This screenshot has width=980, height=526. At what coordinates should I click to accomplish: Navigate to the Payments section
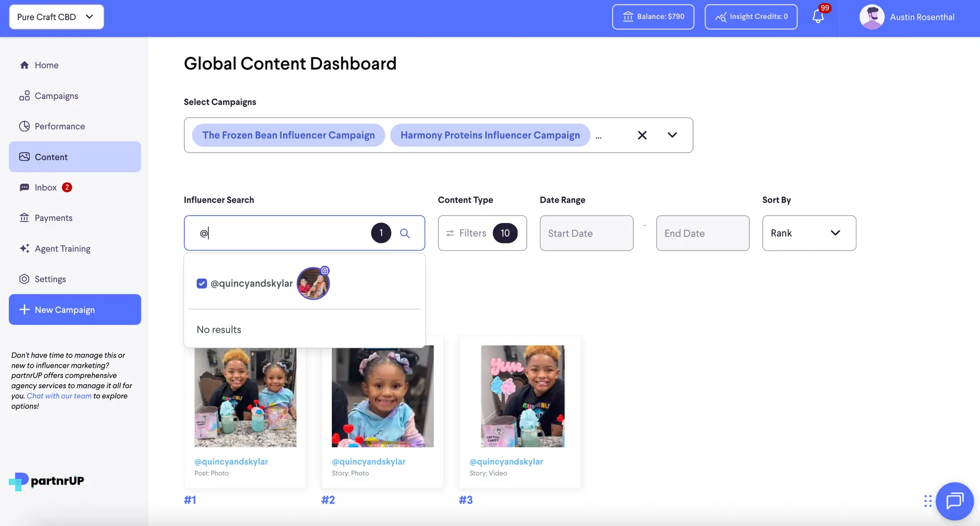click(x=53, y=218)
